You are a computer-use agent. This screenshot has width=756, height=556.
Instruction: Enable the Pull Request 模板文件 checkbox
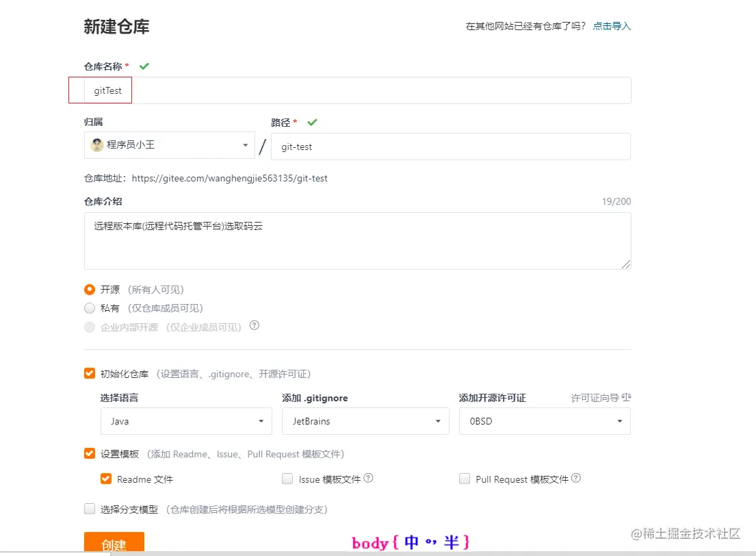point(465,479)
